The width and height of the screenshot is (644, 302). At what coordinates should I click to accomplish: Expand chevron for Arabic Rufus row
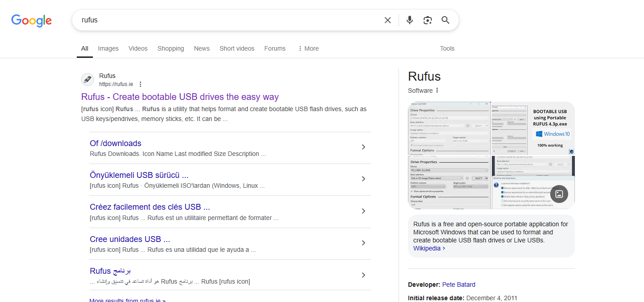coord(364,275)
